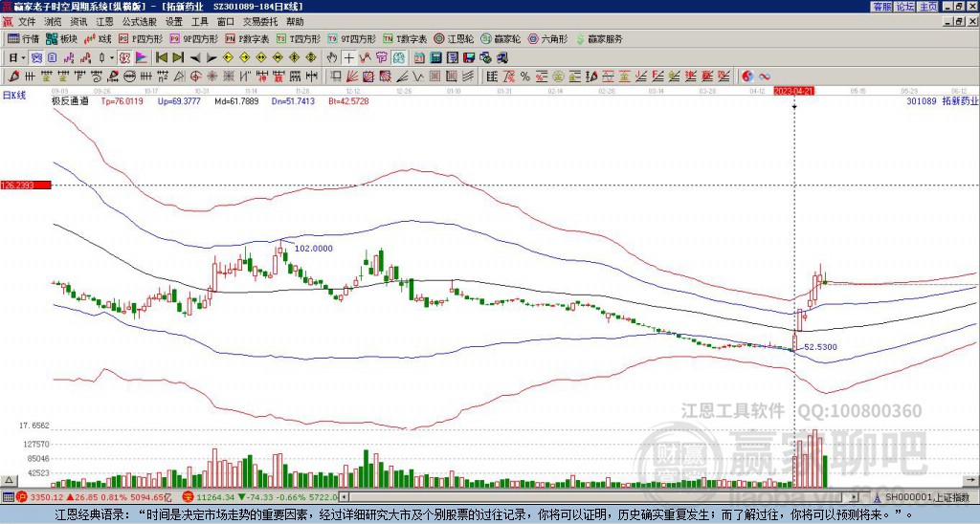Launch the 江恩轮 Gann wheel

tap(454, 38)
